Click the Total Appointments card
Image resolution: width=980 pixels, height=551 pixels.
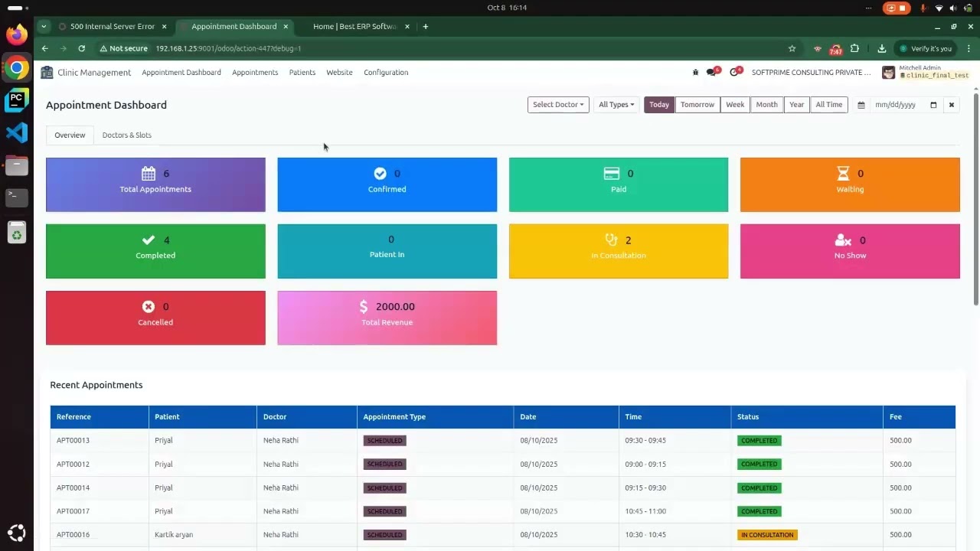(155, 184)
